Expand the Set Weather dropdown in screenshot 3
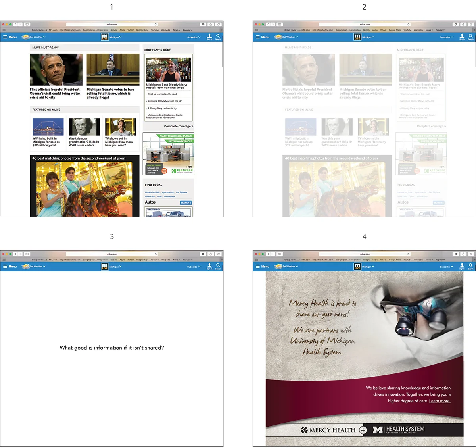This screenshot has width=476, height=448. [38, 267]
